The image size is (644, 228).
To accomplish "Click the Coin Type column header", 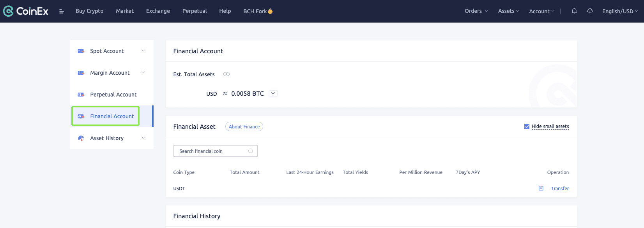I will pyautogui.click(x=184, y=172).
